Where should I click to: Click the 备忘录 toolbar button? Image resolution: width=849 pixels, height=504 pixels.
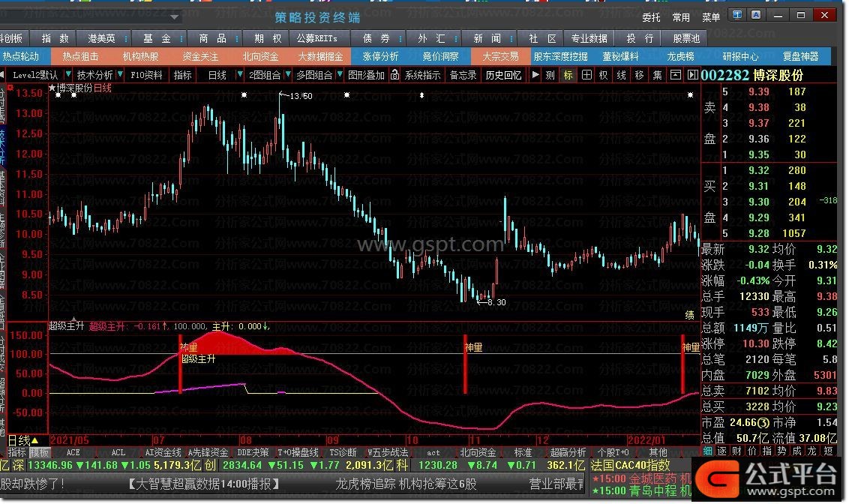point(463,75)
